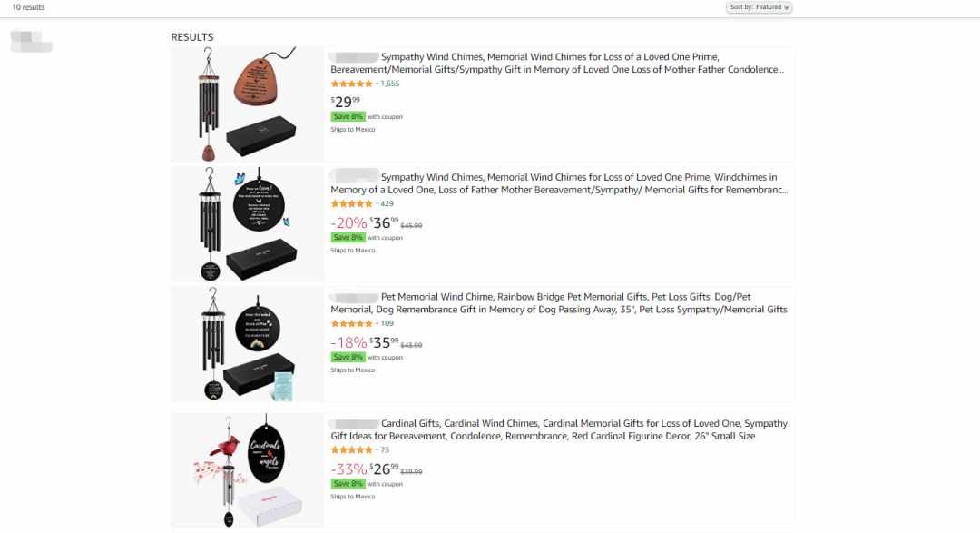980x533 pixels.
Task: Open the Pet Memorial Wind Chime thumbnail
Action: tap(248, 344)
